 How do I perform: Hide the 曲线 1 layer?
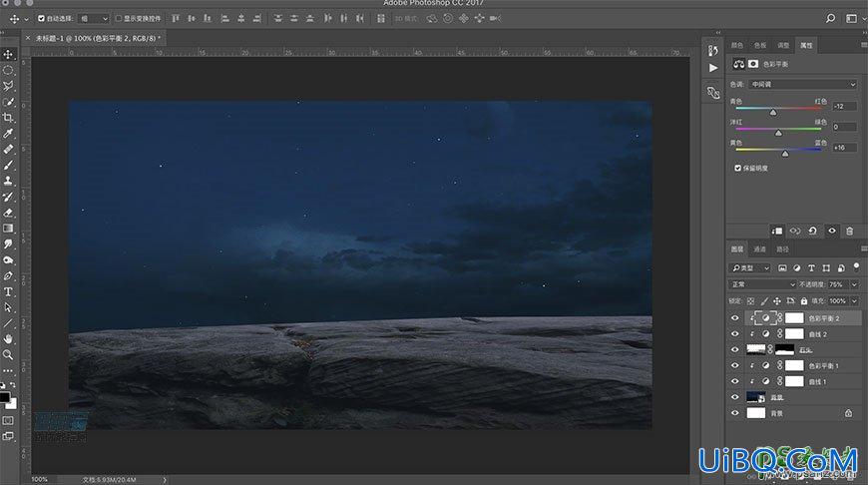click(x=735, y=381)
